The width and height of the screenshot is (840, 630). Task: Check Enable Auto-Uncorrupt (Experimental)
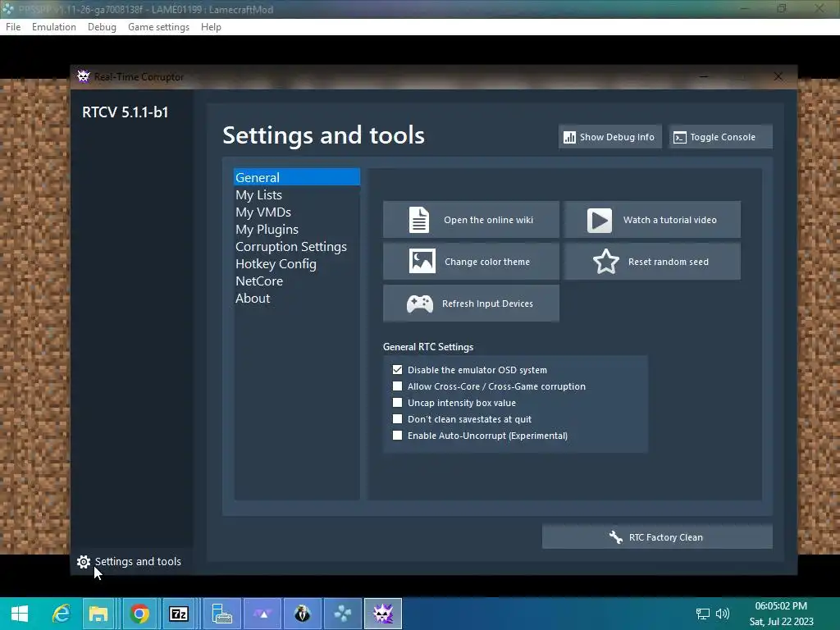tap(398, 436)
